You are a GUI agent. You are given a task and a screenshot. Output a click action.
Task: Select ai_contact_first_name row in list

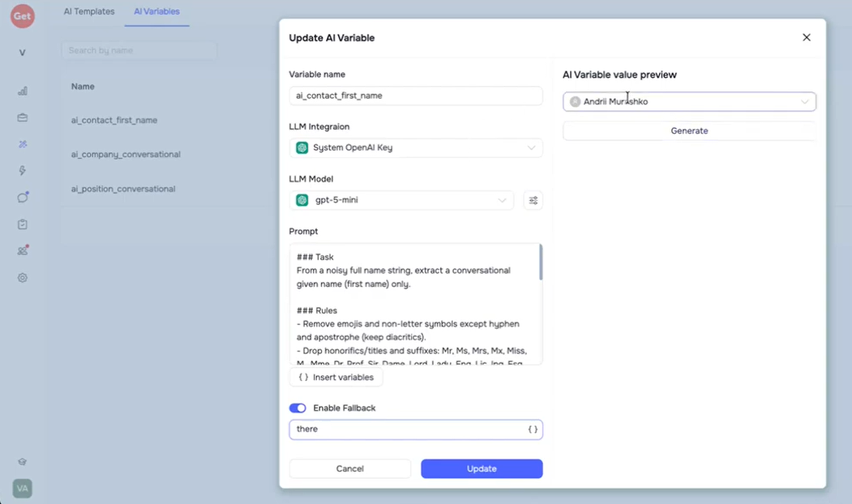114,120
